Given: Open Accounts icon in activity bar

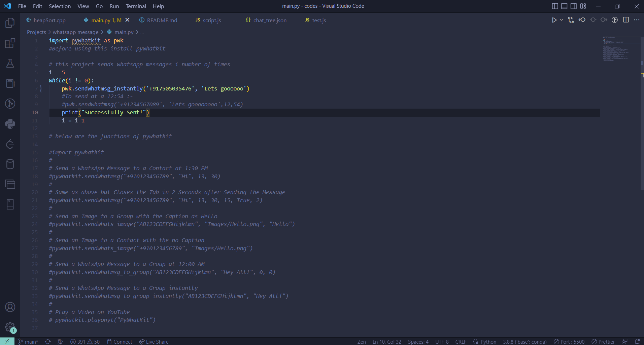Looking at the screenshot, I should pyautogui.click(x=10, y=307).
